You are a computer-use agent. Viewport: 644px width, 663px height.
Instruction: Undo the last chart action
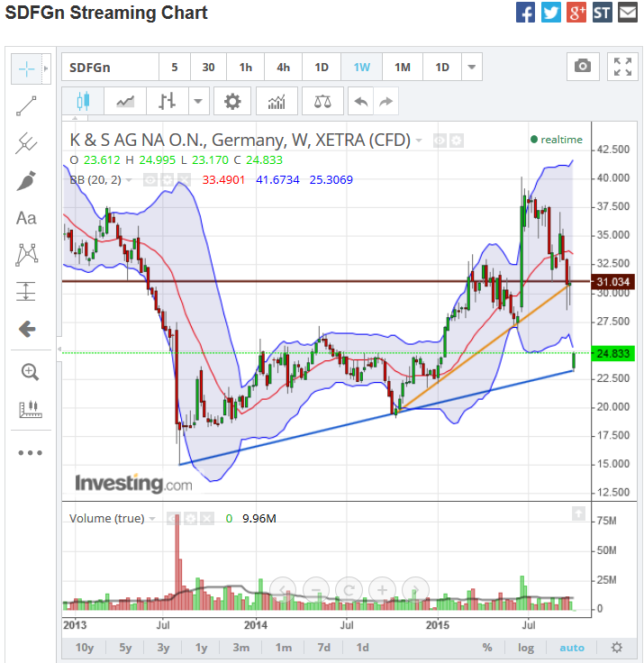[360, 101]
